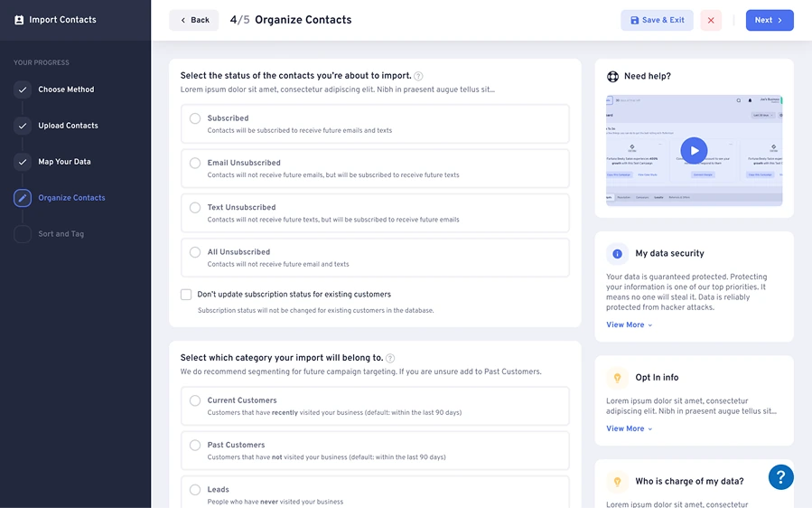Click the help question mark beside contact status heading
The width and height of the screenshot is (812, 508).
[418, 76]
